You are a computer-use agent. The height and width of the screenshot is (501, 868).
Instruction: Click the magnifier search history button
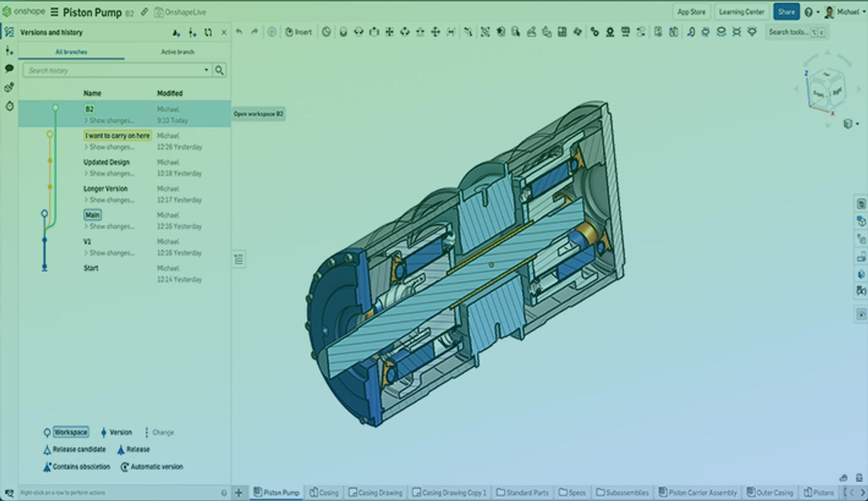[219, 70]
